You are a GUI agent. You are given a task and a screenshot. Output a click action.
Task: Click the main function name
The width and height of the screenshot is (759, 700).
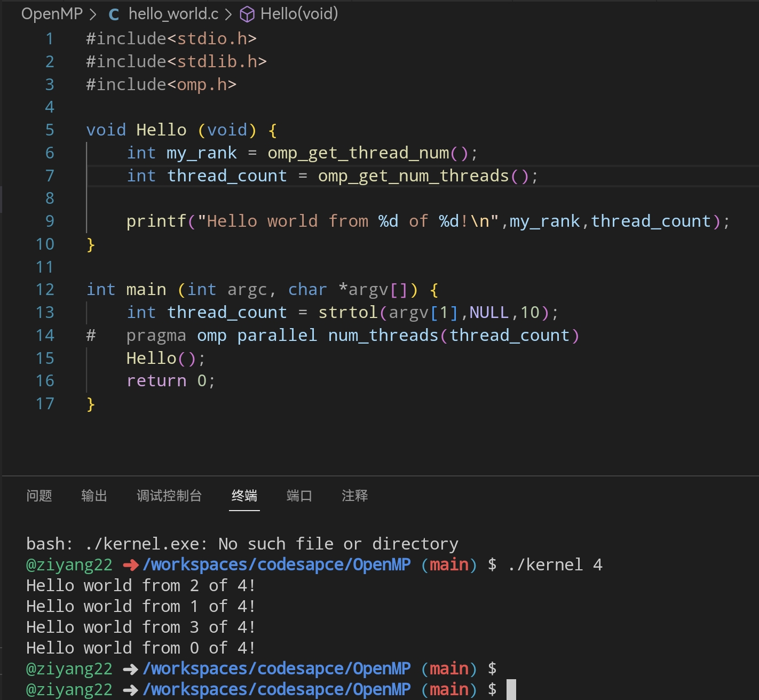point(146,290)
